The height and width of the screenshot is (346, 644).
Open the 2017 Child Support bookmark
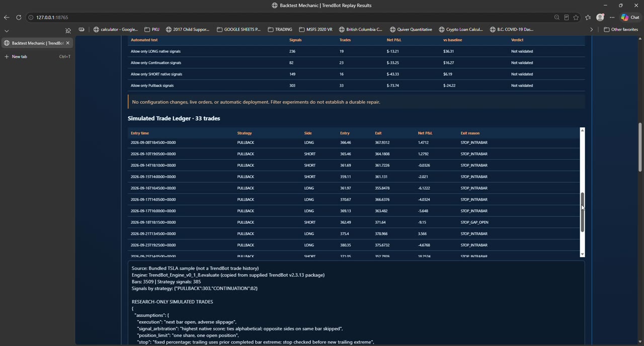pyautogui.click(x=188, y=29)
